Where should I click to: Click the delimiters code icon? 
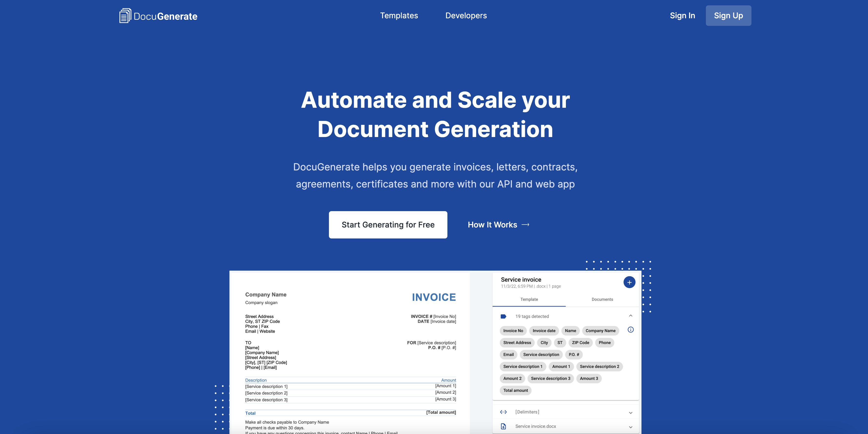click(503, 412)
